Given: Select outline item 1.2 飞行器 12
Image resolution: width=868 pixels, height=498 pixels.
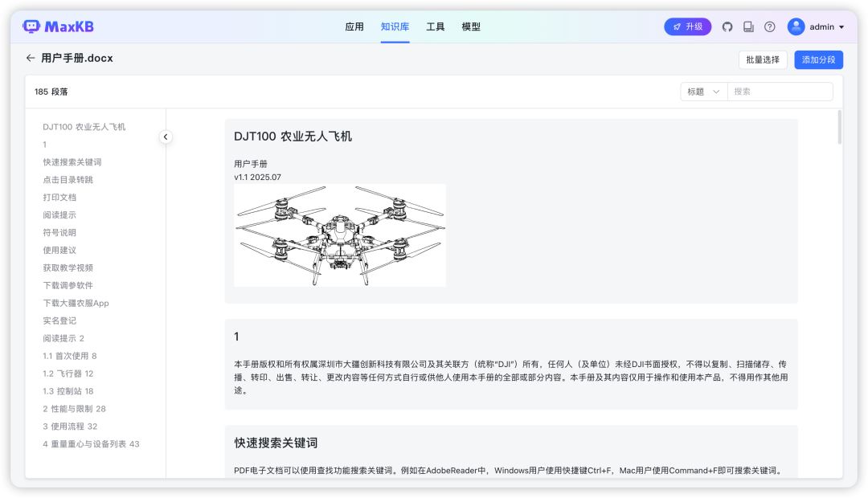Looking at the screenshot, I should [68, 373].
